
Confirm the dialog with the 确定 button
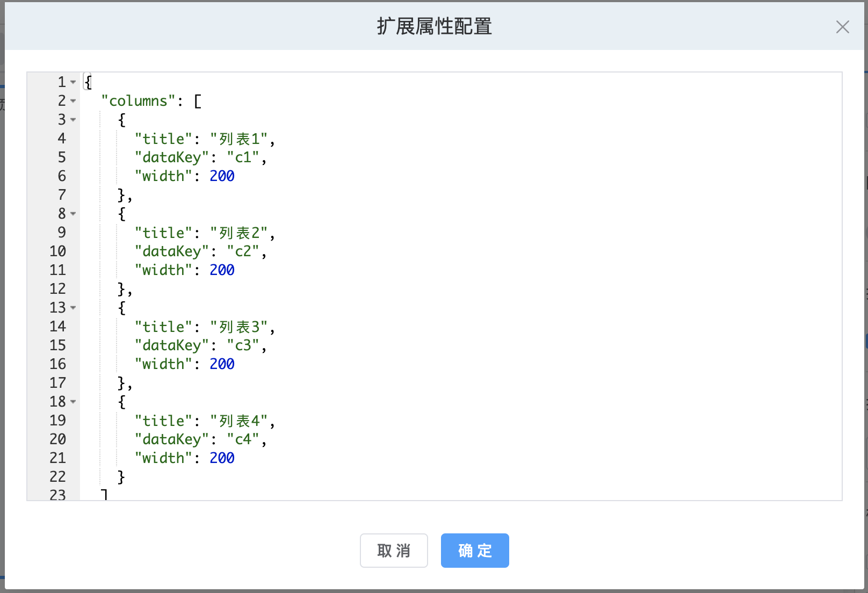(475, 551)
